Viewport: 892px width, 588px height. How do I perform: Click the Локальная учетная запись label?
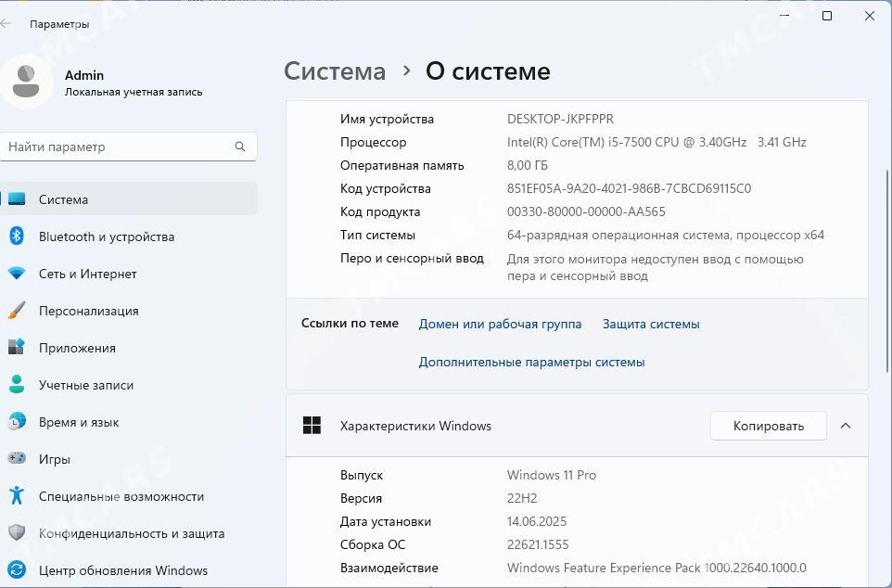tap(134, 92)
